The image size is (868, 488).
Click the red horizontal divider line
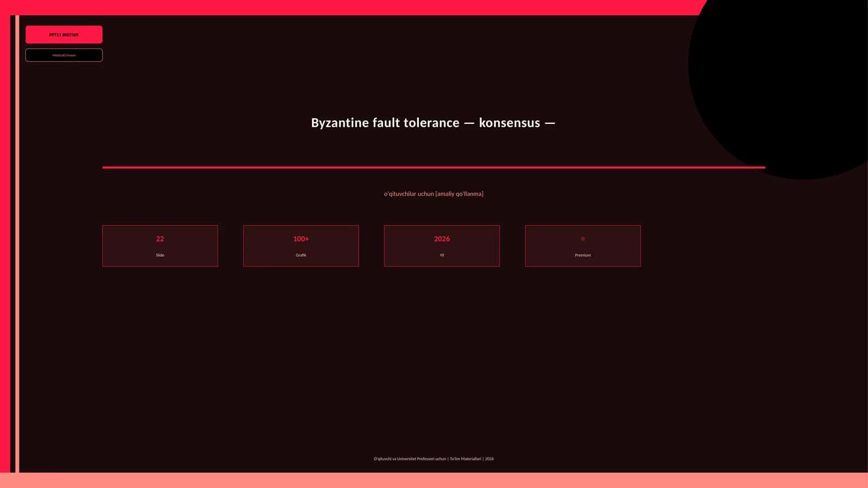click(x=433, y=167)
